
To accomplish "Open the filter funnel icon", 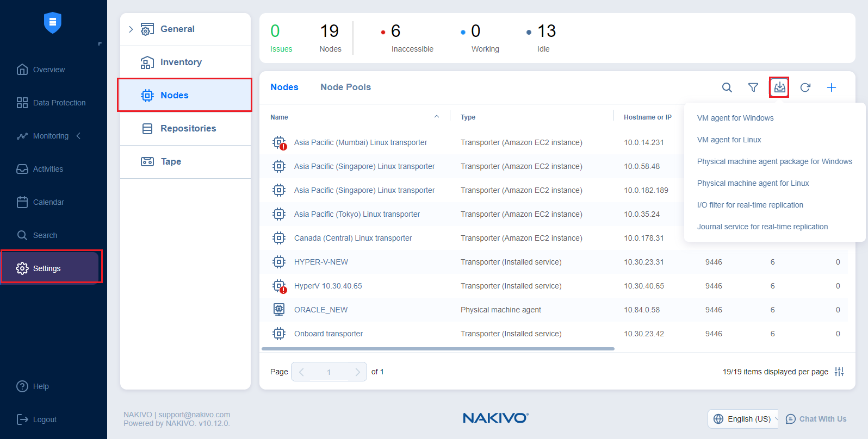I will [753, 87].
